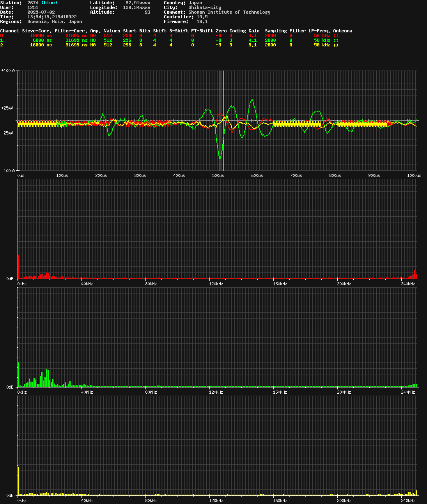
Task: Click the "S-Shift" column header
Action: pyautogui.click(x=179, y=31)
